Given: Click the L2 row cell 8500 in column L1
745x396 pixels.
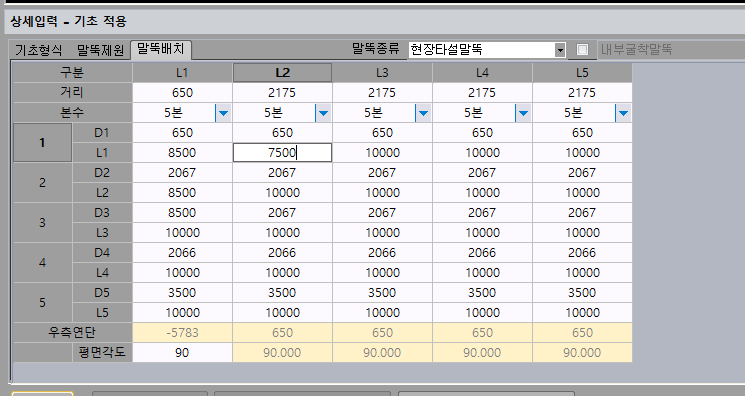Looking at the screenshot, I should pyautogui.click(x=182, y=193).
